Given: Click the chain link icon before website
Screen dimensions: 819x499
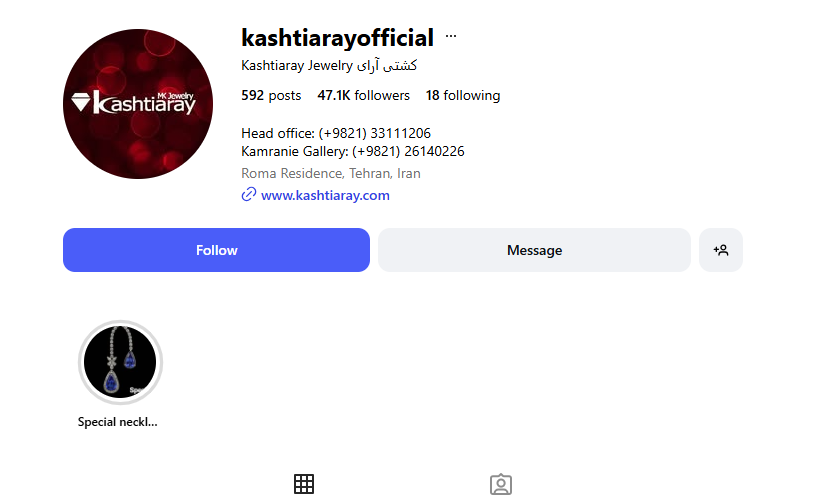Looking at the screenshot, I should pyautogui.click(x=249, y=194).
